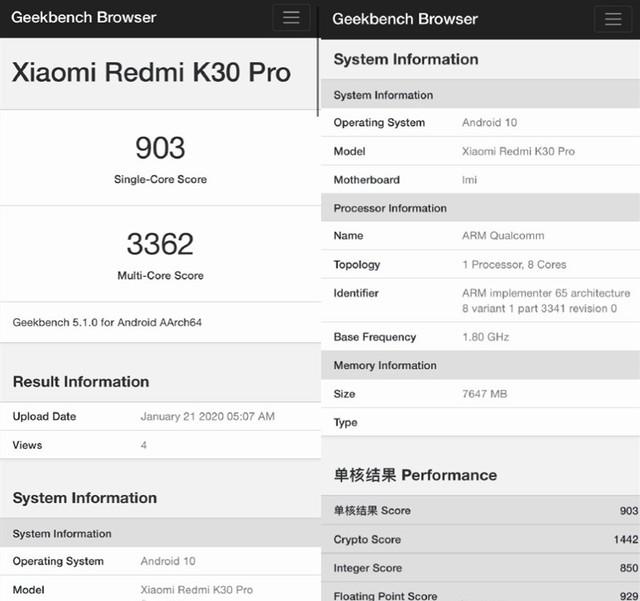This screenshot has height=601, width=640.
Task: Click the Crypto Score label
Action: click(367, 540)
